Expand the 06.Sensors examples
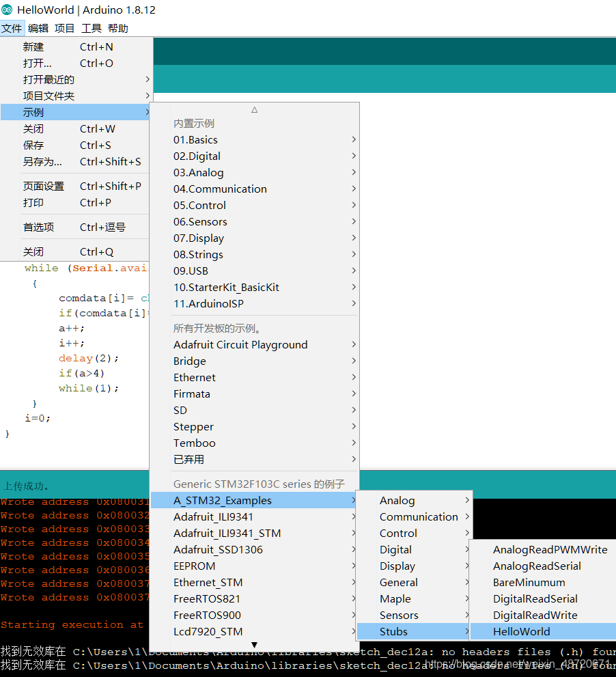This screenshot has width=616, height=677. click(x=255, y=222)
